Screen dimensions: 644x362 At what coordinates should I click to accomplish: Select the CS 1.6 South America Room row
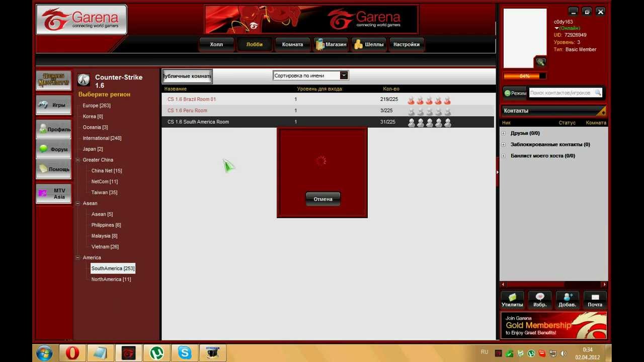point(328,122)
